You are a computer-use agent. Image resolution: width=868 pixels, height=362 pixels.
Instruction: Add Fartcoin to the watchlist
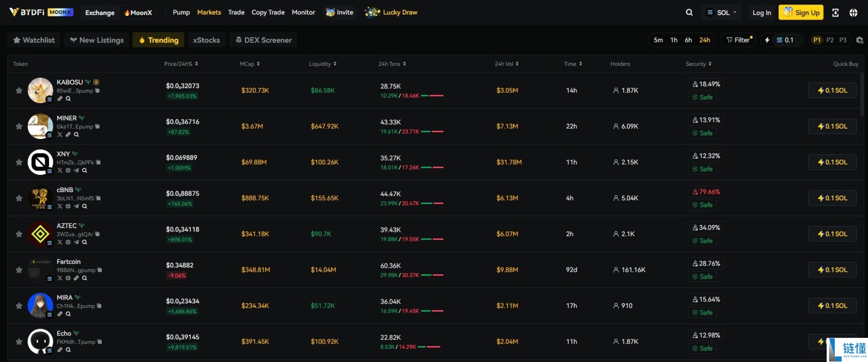(19, 270)
